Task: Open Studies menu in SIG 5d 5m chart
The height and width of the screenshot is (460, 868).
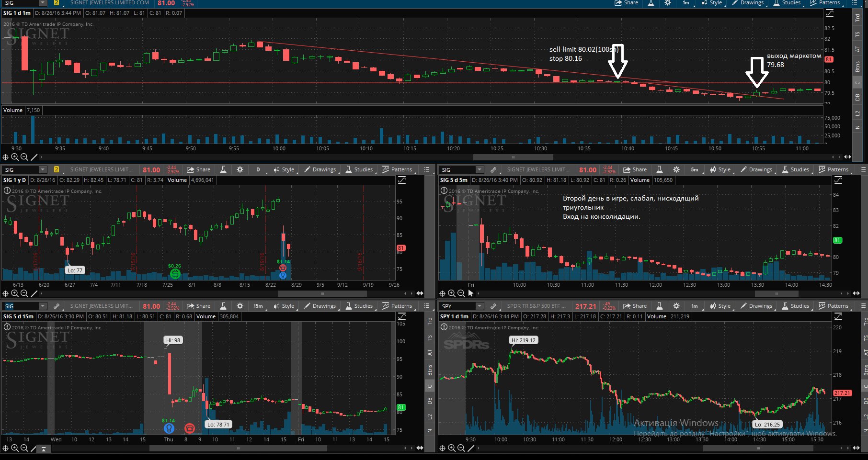Action: (x=796, y=169)
